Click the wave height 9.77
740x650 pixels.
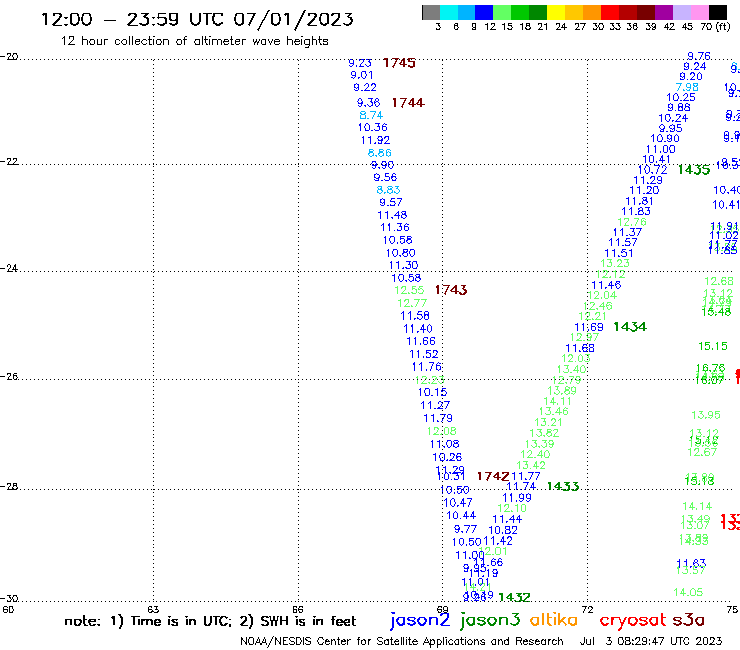465,529
